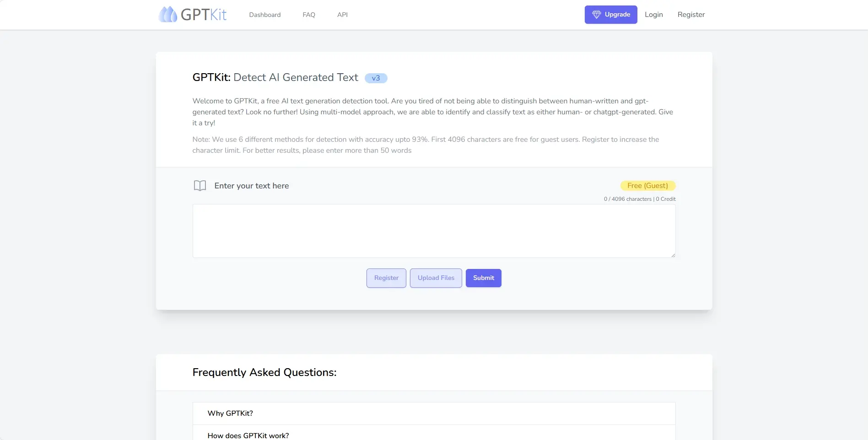
Task: Click the diamond icon on the Upgrade button
Action: click(x=596, y=14)
